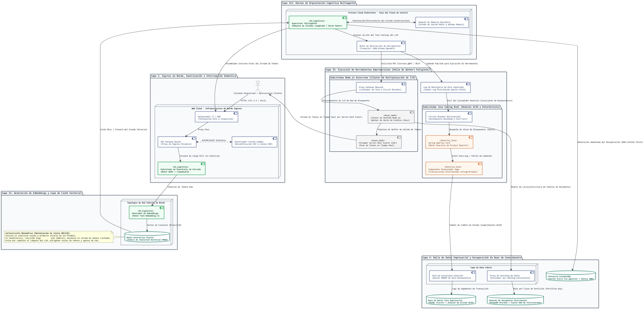Click component icon in Proxy de Sharding de Datos
The height and width of the screenshot is (309, 644).
[532, 273]
